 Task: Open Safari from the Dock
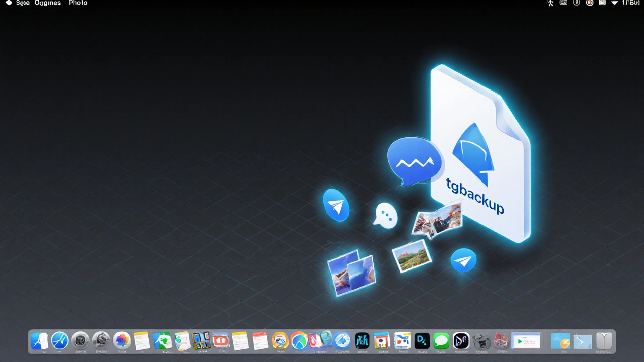point(59,341)
